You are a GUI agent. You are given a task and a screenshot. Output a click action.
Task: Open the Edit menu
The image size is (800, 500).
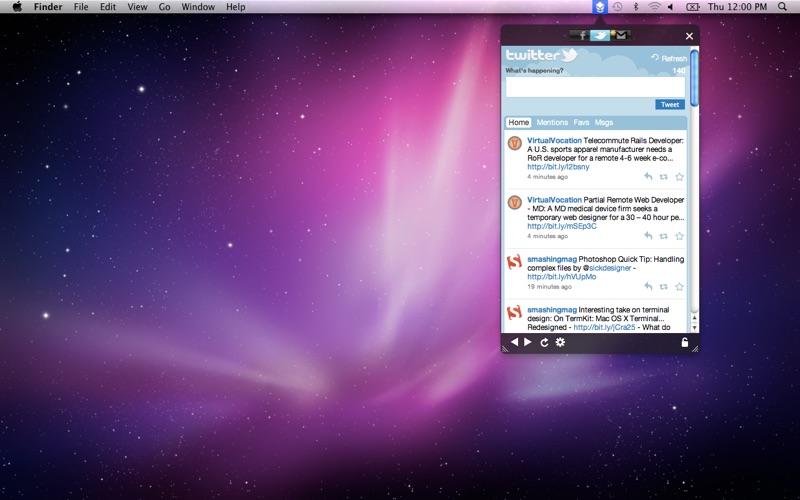[108, 7]
